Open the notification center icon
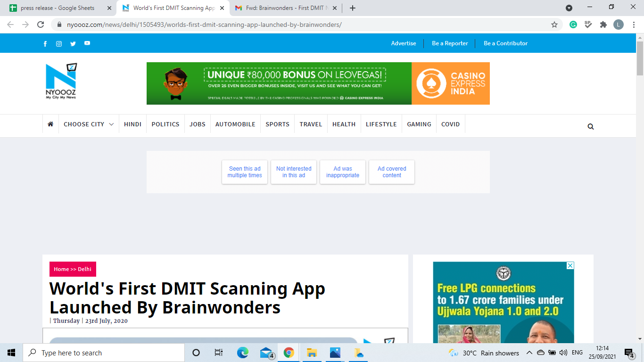Image resolution: width=644 pixels, height=362 pixels. tap(629, 353)
